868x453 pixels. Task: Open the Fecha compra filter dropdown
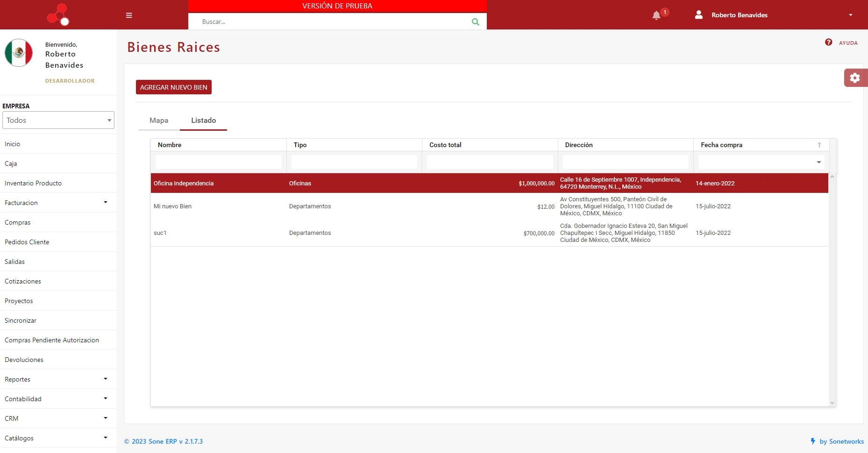click(819, 163)
